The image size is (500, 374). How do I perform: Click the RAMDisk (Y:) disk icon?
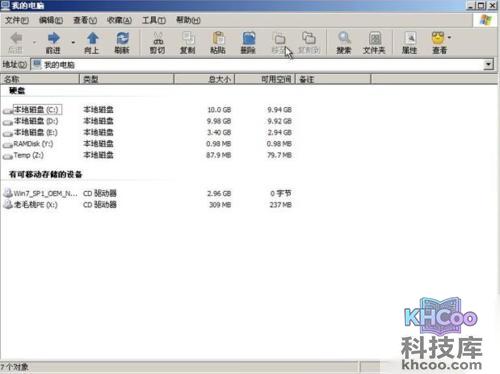coord(8,145)
